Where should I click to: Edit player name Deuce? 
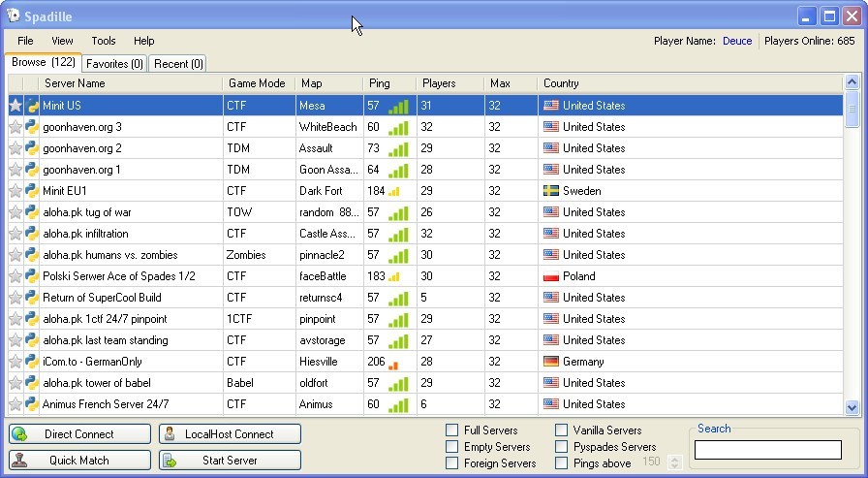pyautogui.click(x=737, y=41)
